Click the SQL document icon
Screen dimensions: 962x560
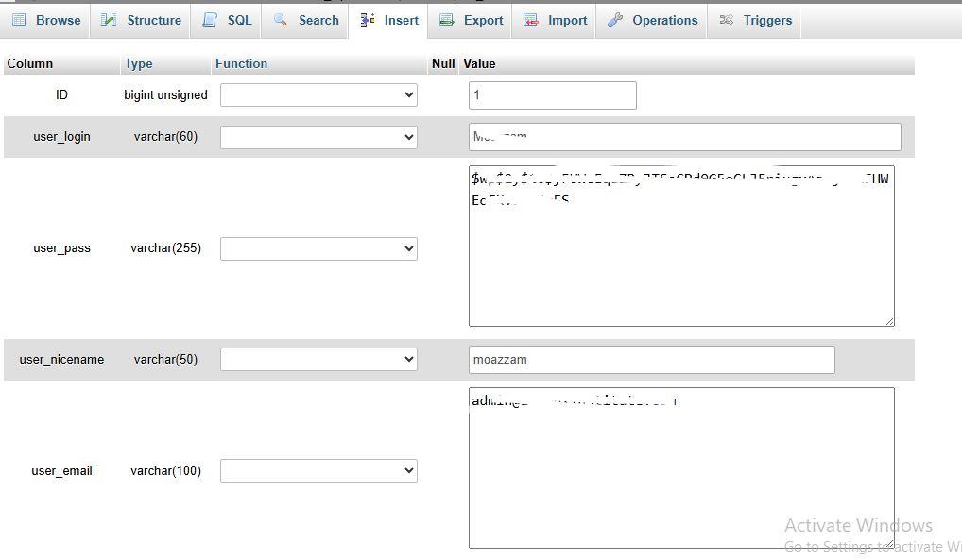pyautogui.click(x=209, y=20)
